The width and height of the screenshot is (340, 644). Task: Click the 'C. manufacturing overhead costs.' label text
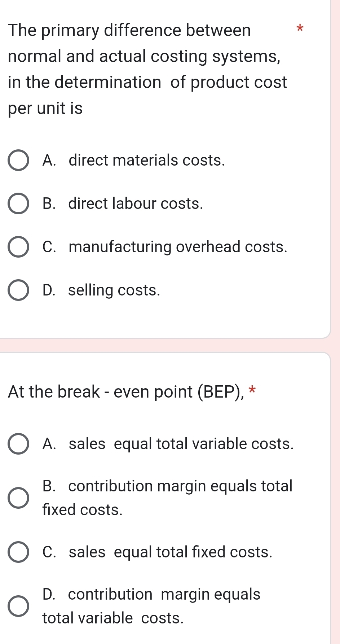coord(165,247)
